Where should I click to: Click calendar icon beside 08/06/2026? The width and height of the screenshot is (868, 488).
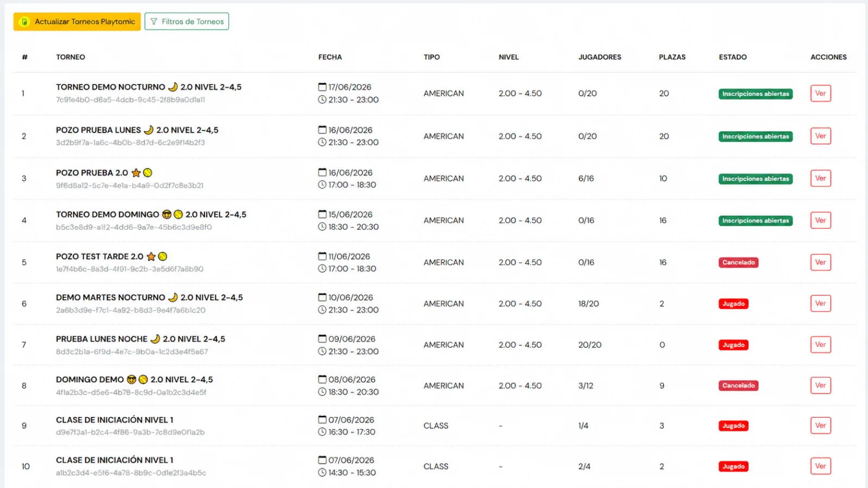322,379
